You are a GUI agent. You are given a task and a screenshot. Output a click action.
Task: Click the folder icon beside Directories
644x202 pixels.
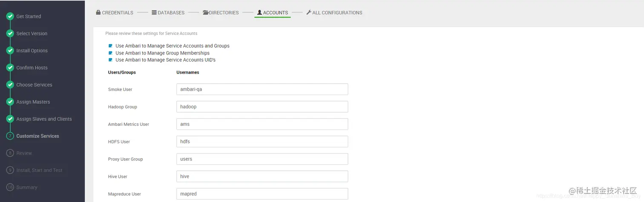[x=206, y=12]
